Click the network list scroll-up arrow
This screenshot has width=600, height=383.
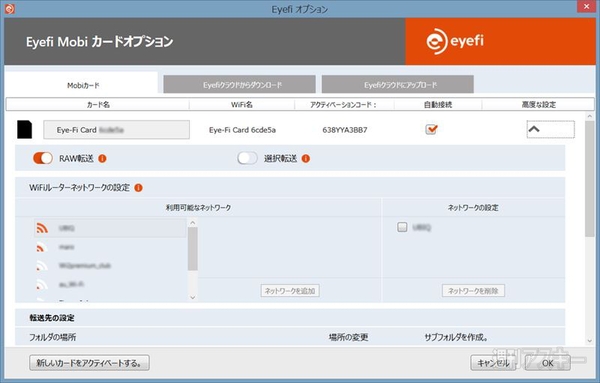click(x=192, y=223)
